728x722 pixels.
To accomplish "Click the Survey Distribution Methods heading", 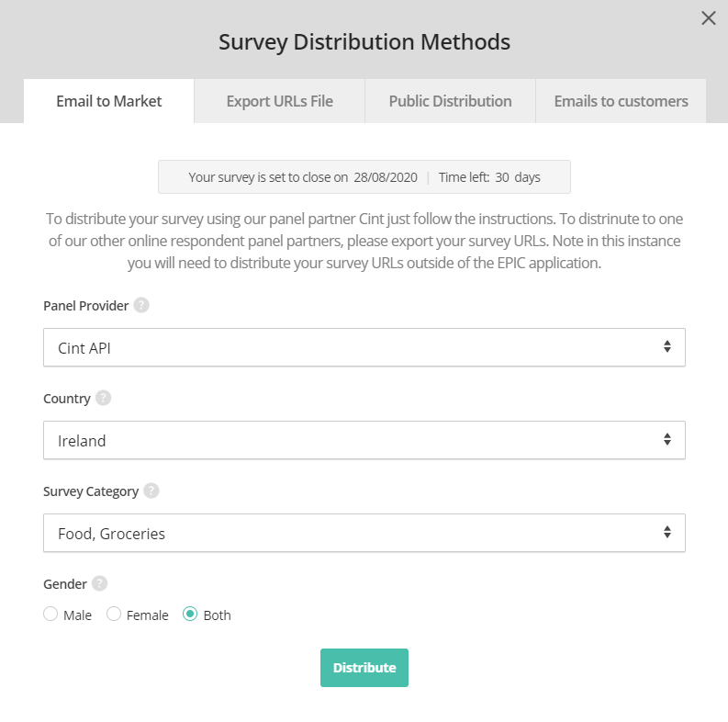I will [x=364, y=42].
